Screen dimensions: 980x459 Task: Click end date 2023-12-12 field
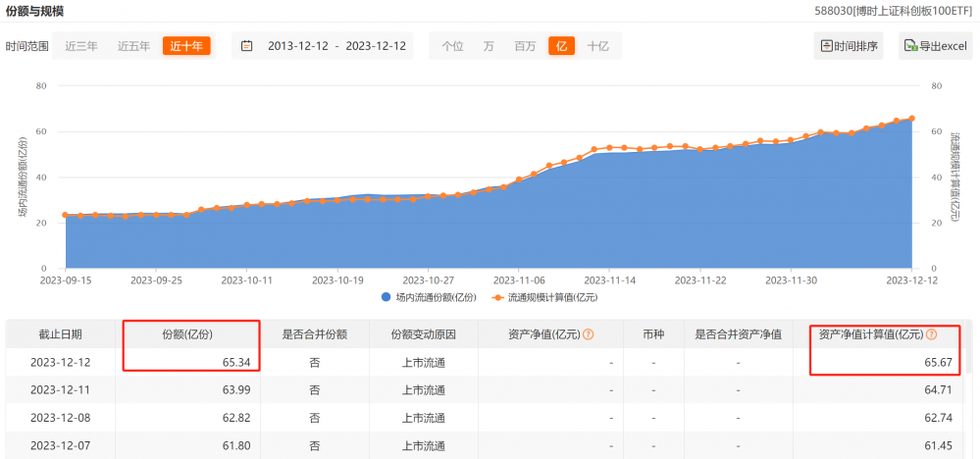click(376, 46)
